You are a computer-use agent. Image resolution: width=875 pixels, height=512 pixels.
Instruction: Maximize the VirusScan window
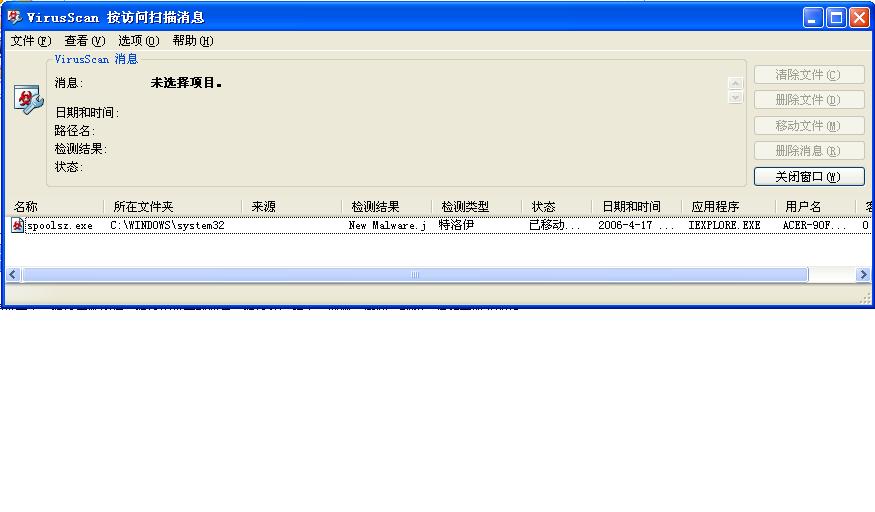pos(836,18)
